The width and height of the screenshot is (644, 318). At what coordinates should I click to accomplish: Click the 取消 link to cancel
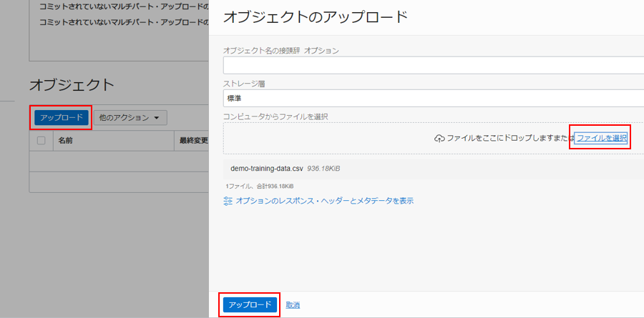293,305
